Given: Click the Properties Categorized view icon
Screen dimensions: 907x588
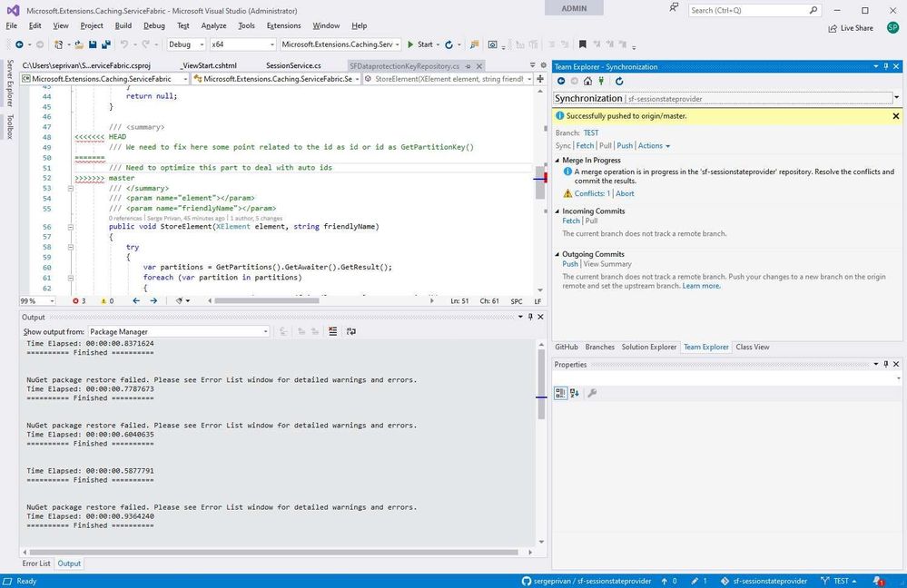Looking at the screenshot, I should tap(560, 393).
